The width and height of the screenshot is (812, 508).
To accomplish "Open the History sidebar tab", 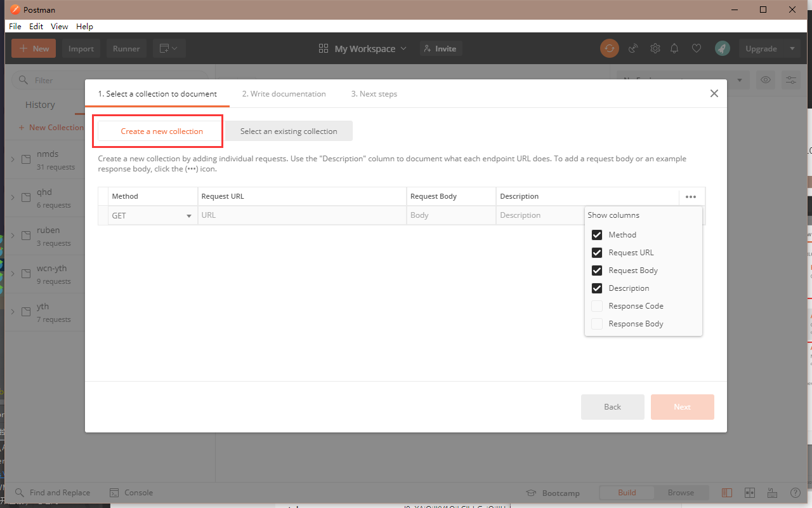I will tap(40, 105).
